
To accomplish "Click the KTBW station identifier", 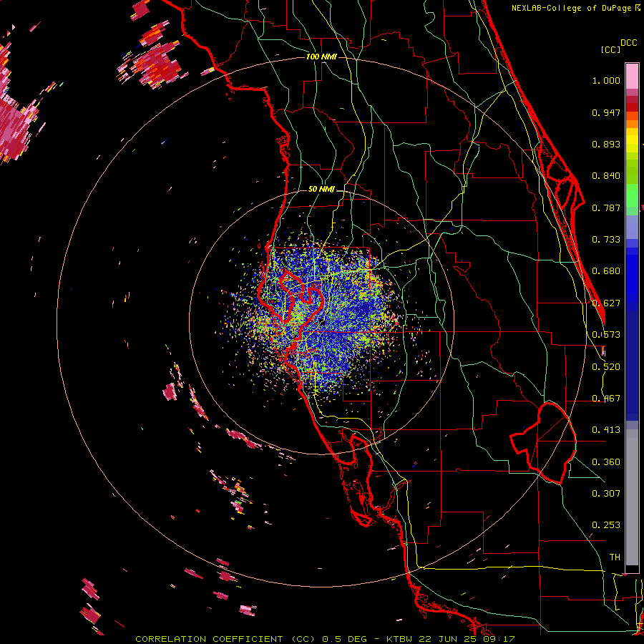I will (400, 639).
